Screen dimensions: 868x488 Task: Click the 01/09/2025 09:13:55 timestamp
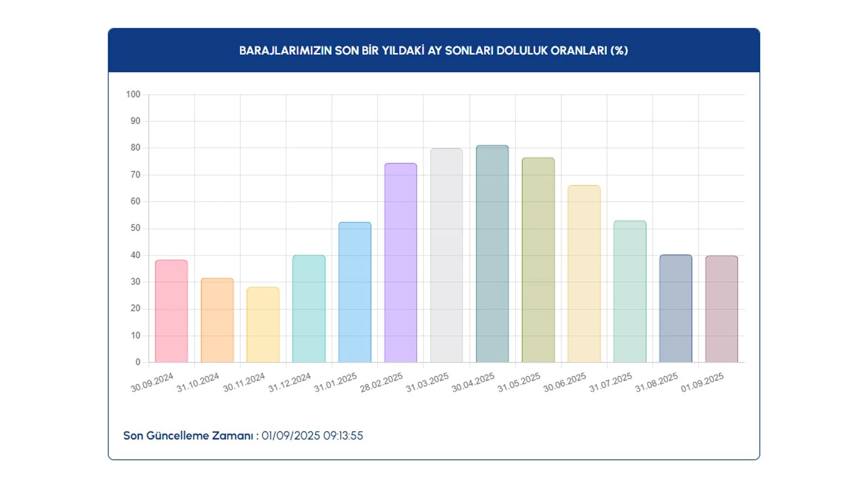point(312,436)
